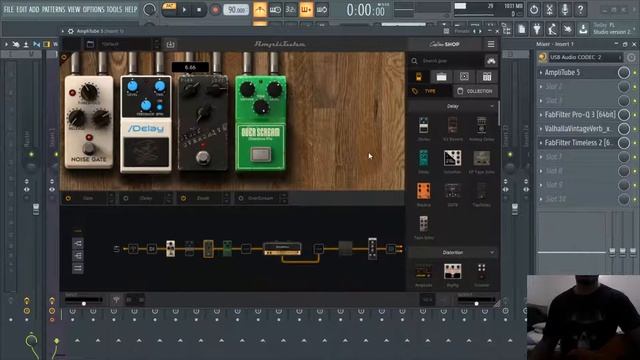Viewport: 640px width, 360px height.
Task: Select green Over Scream in signal chain
Action: (x=227, y=249)
